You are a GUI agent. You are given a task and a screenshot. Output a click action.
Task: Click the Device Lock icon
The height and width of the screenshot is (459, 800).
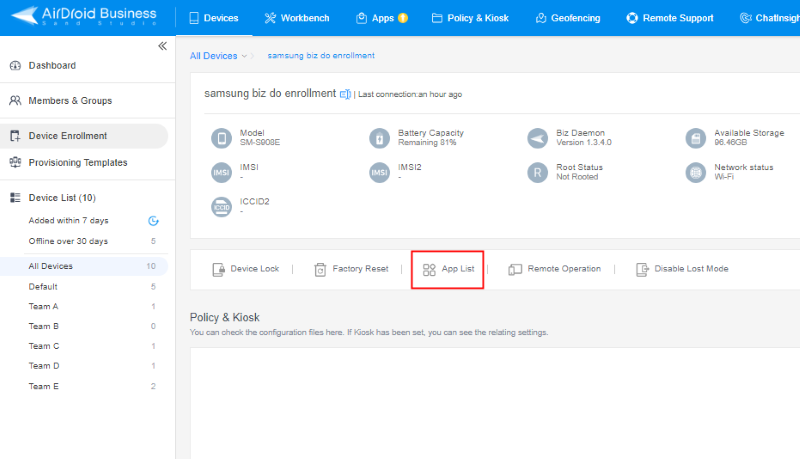click(219, 269)
